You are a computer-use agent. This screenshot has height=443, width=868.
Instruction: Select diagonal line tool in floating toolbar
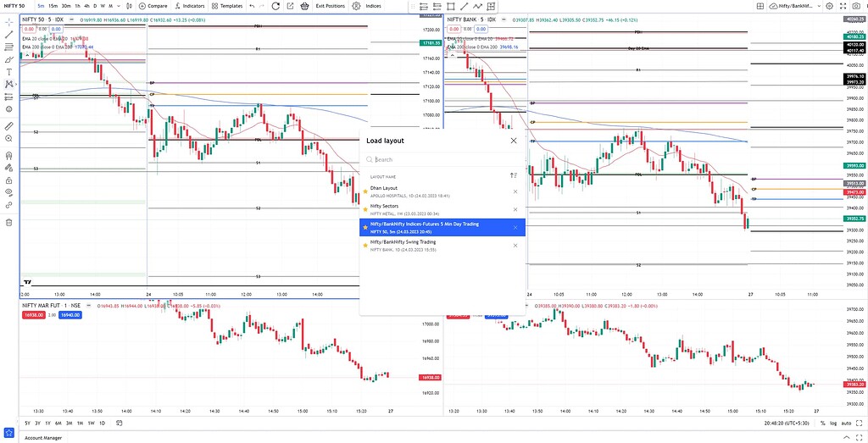(464, 7)
